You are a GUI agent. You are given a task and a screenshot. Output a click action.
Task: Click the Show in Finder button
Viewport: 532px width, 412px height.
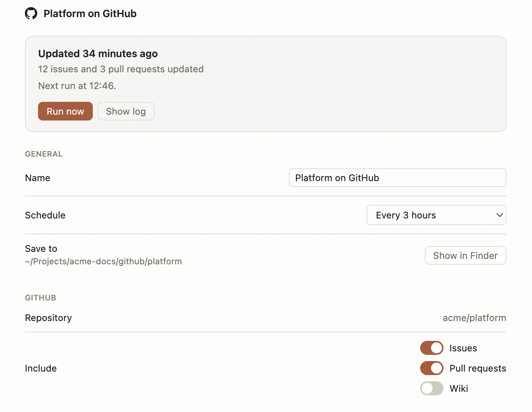465,255
